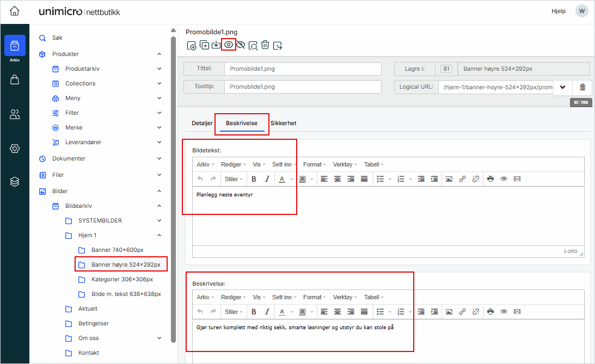Click the Hjelp link in the header
This screenshot has width=595, height=364.
558,11
